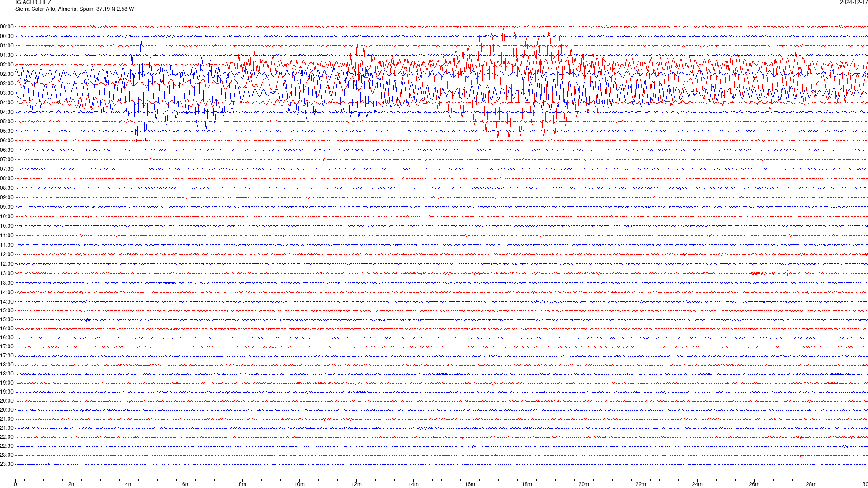The width and height of the screenshot is (868, 488).
Task: Click the date 2024-12-17 label
Action: tap(854, 3)
